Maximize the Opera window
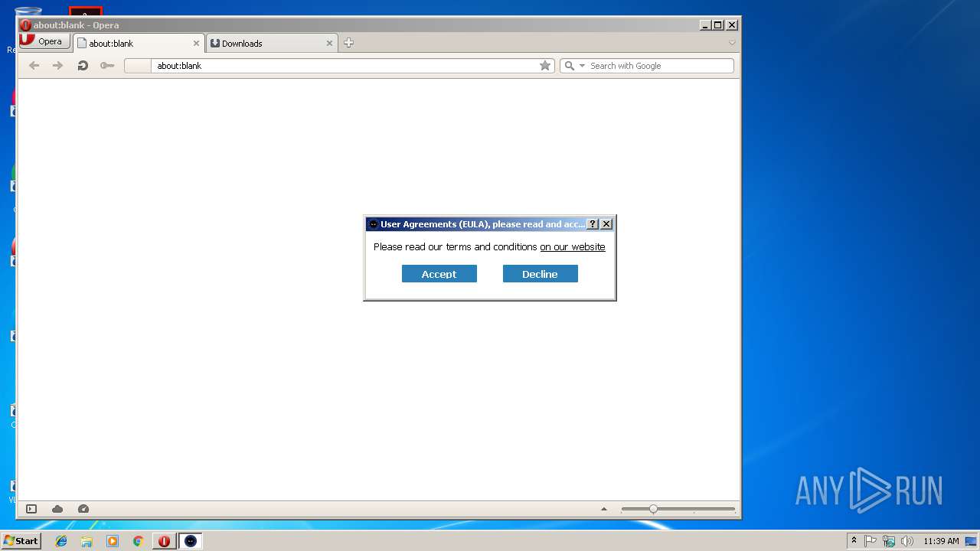The image size is (980, 551). click(718, 25)
